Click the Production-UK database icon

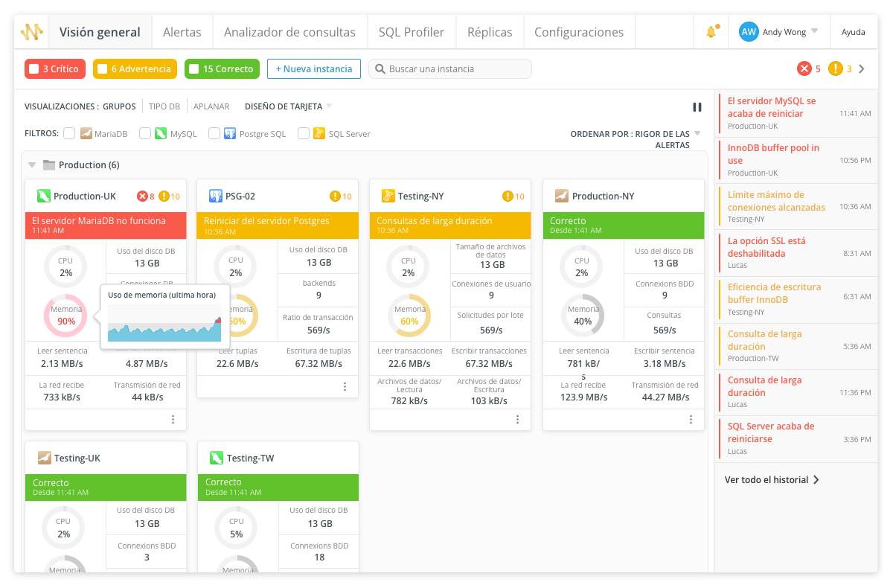[44, 196]
